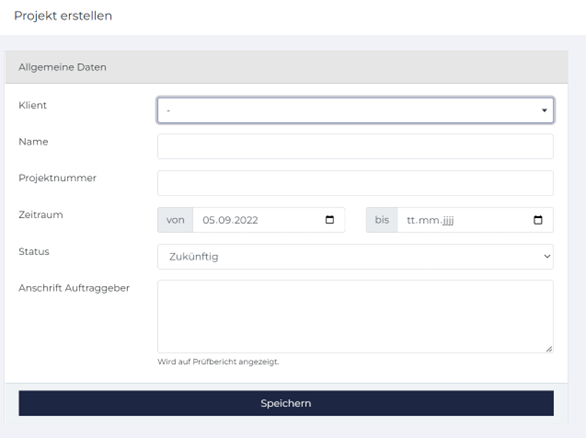This screenshot has width=586, height=438.
Task: Click the Speichern button
Action: [286, 403]
